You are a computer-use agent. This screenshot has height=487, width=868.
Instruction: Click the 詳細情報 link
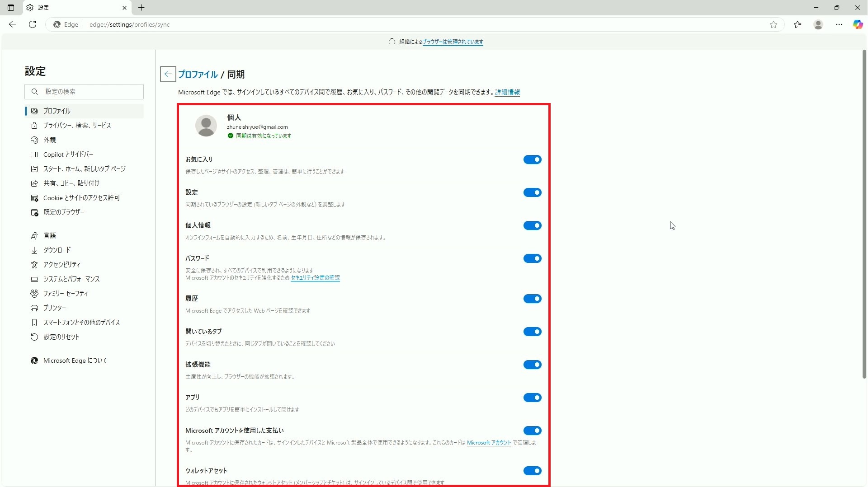tap(507, 92)
